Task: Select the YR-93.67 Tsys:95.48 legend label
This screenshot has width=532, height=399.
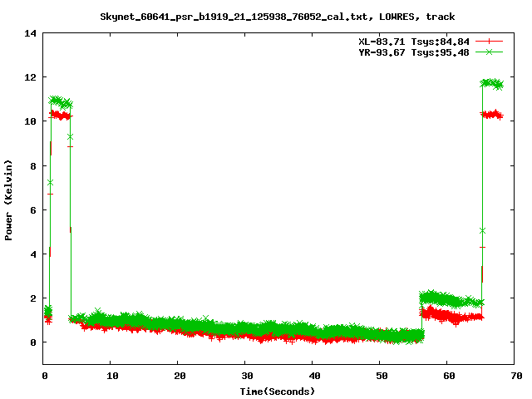Action: pyautogui.click(x=414, y=52)
